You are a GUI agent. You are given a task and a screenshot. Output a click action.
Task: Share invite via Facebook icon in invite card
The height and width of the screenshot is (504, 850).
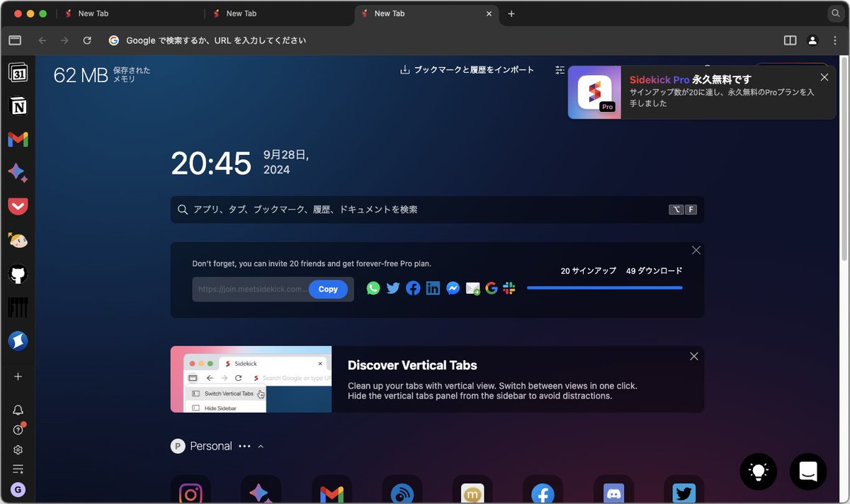[413, 288]
